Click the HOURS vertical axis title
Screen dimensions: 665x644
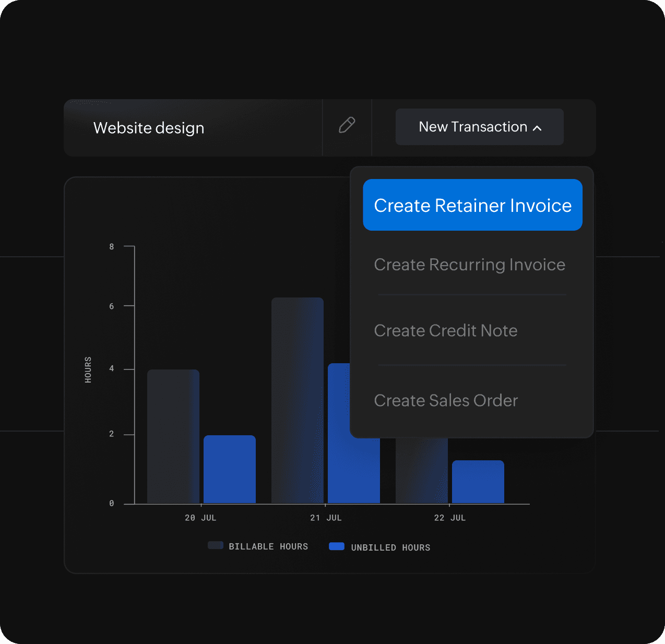click(88, 369)
